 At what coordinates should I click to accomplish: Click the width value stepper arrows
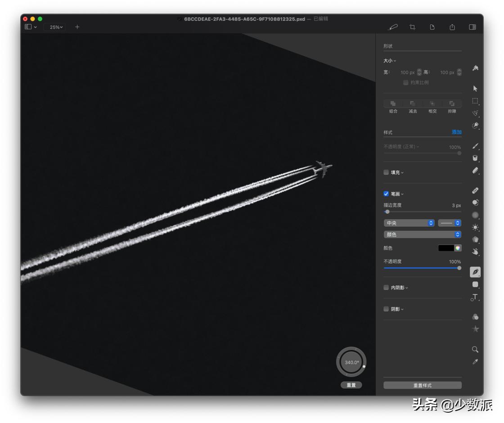click(x=419, y=72)
